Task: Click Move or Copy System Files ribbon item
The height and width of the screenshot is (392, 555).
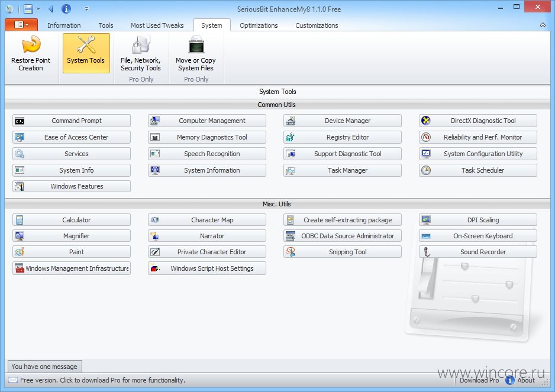Action: coord(196,53)
